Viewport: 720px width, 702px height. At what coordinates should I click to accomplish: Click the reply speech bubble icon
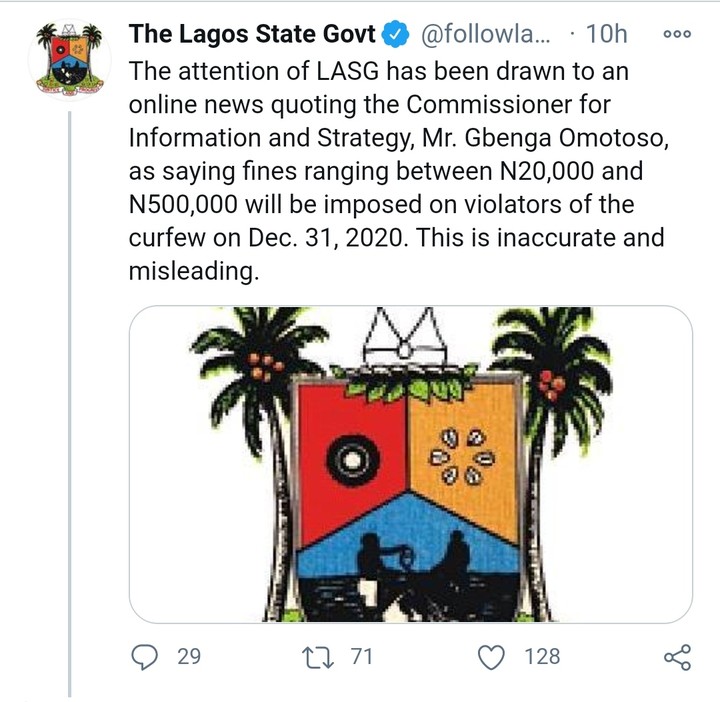click(x=146, y=656)
